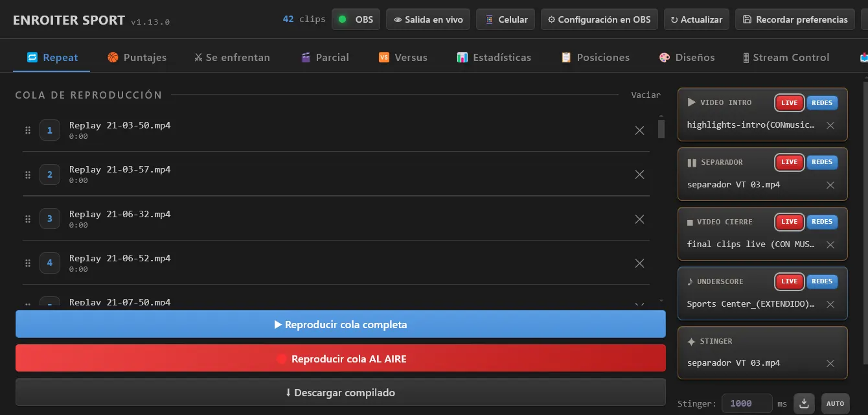Image resolution: width=868 pixels, height=415 pixels.
Task: Clear the Stinger file separador VT 03.mp4
Action: (830, 363)
